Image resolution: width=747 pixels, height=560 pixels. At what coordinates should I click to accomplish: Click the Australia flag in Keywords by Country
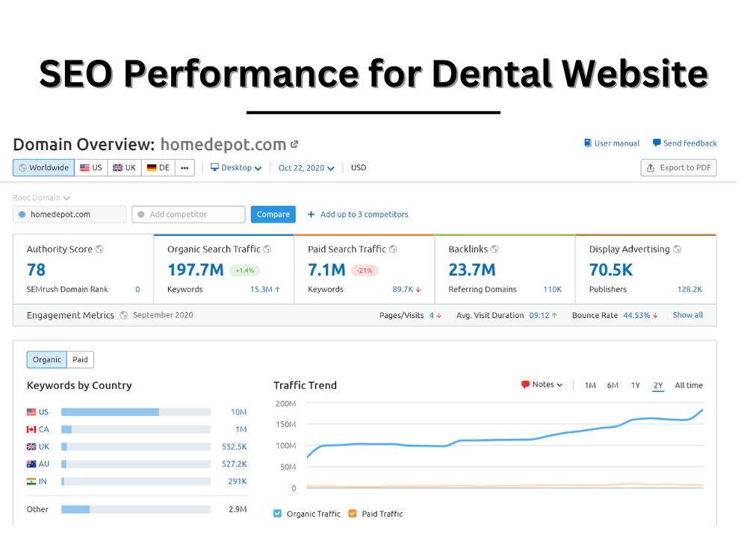click(31, 464)
